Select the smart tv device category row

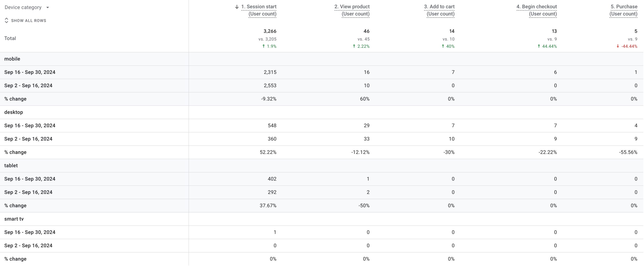coord(14,219)
